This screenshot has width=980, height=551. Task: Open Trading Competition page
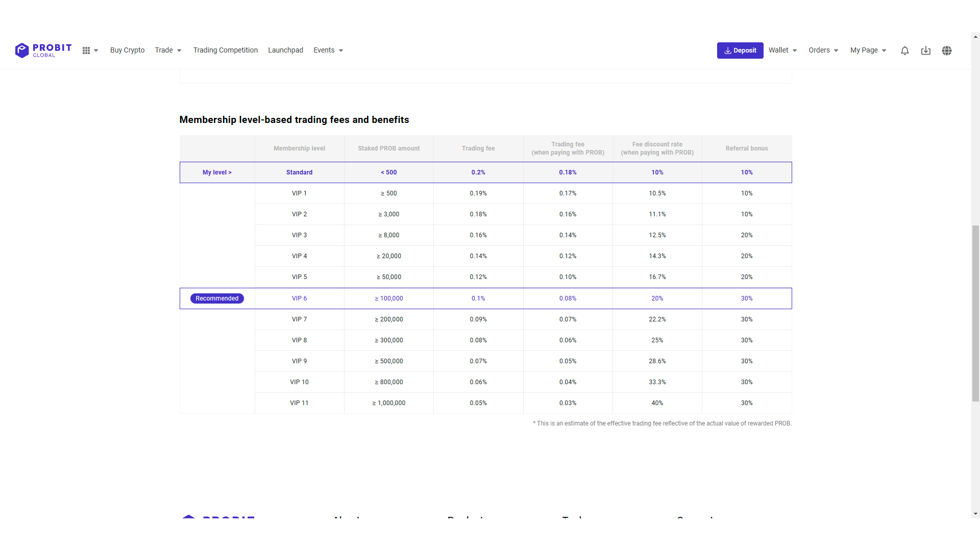(226, 50)
